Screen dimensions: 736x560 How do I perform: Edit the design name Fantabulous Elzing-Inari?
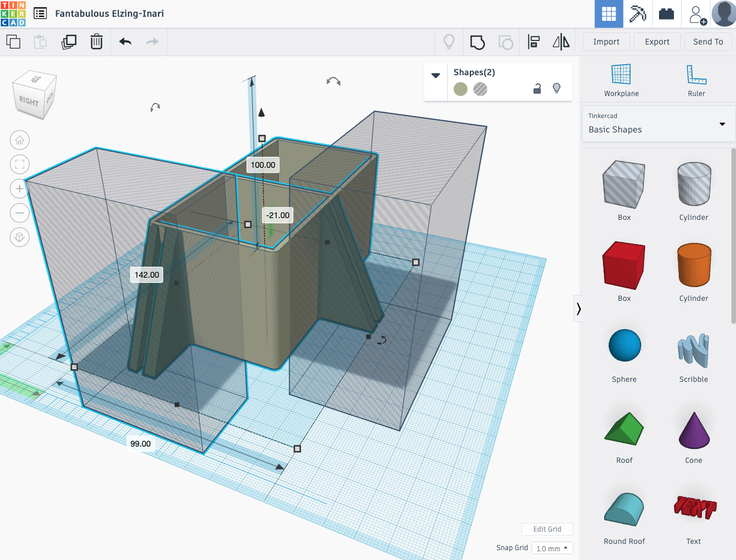109,13
